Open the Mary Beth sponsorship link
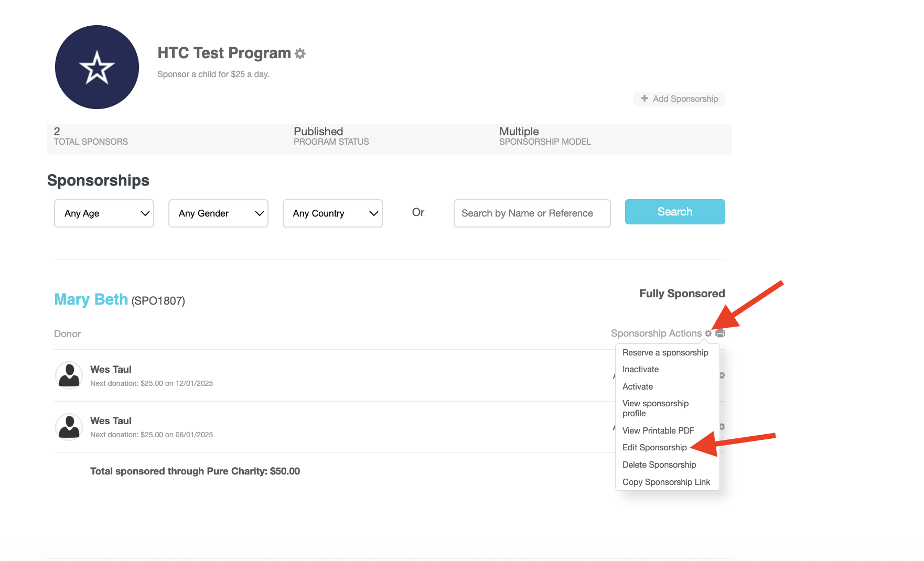The height and width of the screenshot is (561, 924). 91,299
